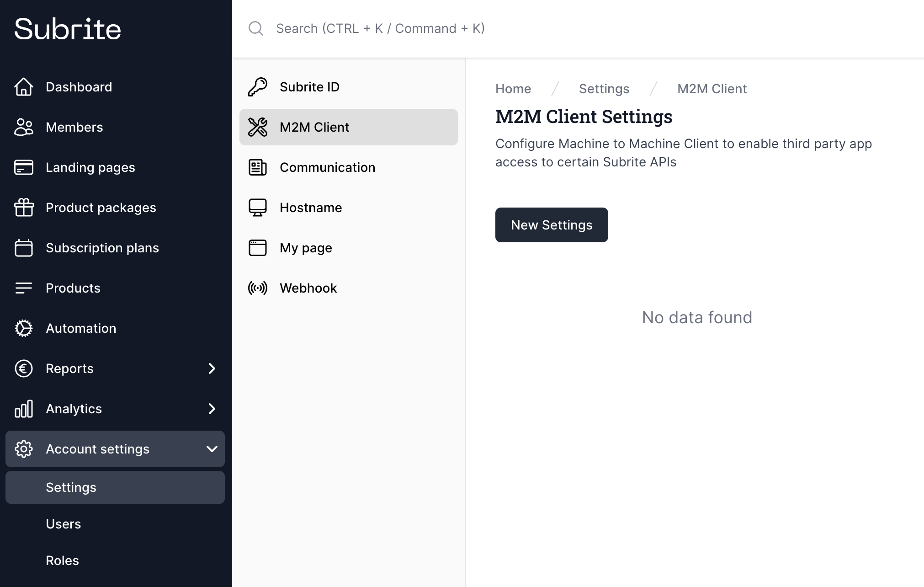
Task: Click the 'Configure Machine to Machine Client' description
Action: [684, 153]
